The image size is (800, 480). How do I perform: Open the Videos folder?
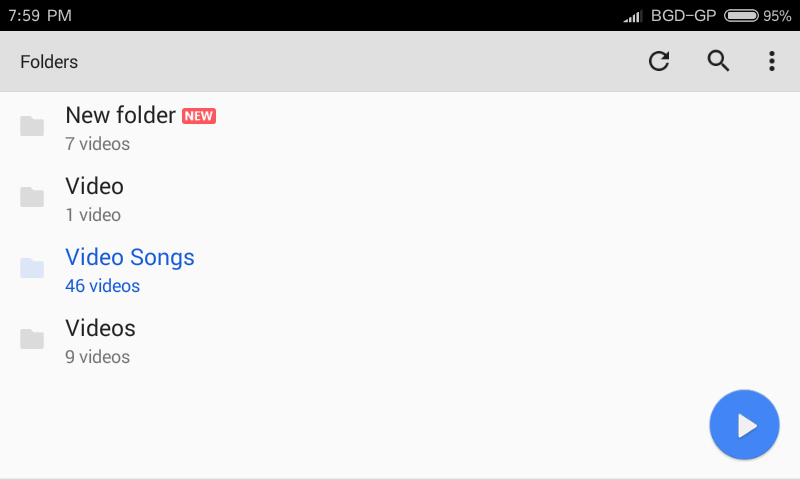400,341
